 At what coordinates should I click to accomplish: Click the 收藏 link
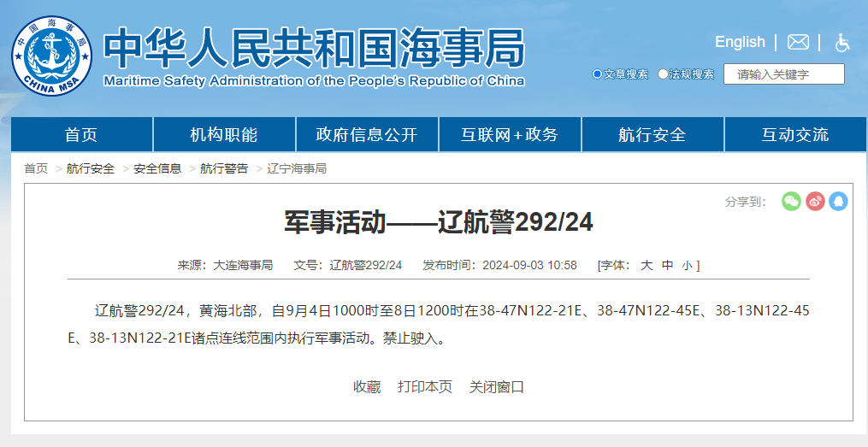point(367,386)
